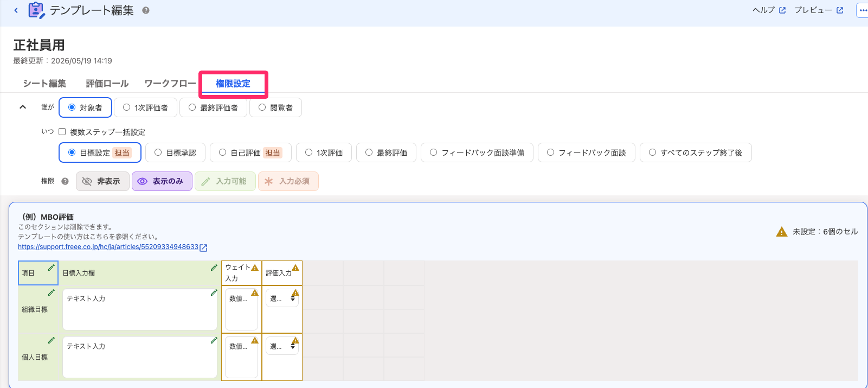The height and width of the screenshot is (388, 868).
Task: Open the プレビュー link
Action: point(819,10)
